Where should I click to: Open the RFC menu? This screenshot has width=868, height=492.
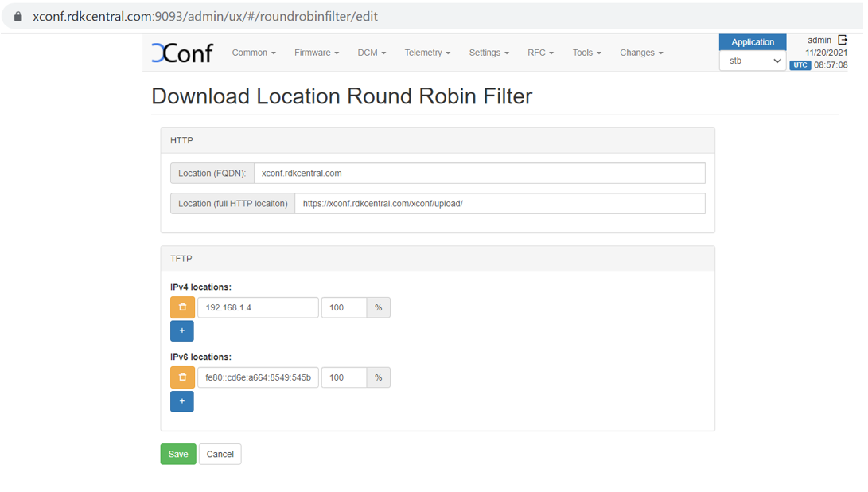pos(540,53)
